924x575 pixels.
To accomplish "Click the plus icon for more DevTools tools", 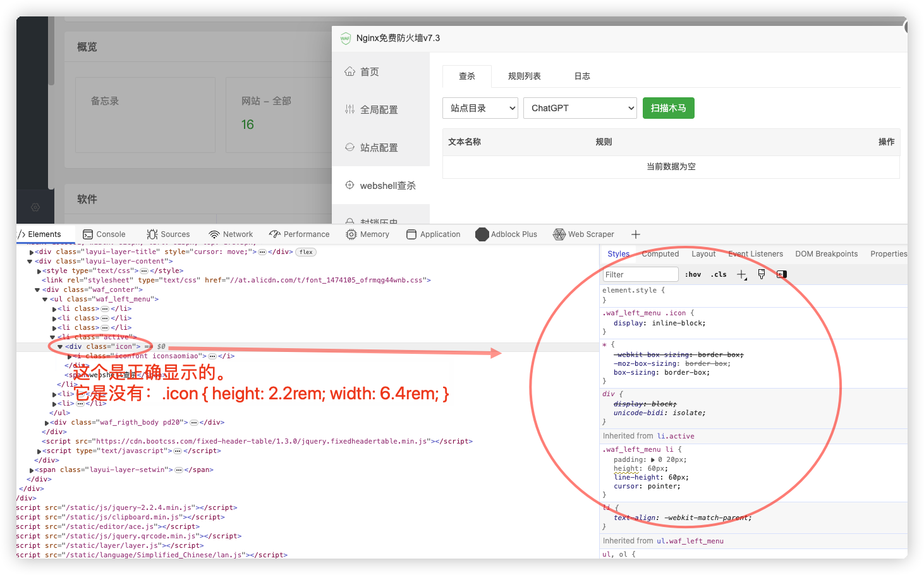I will tap(636, 234).
